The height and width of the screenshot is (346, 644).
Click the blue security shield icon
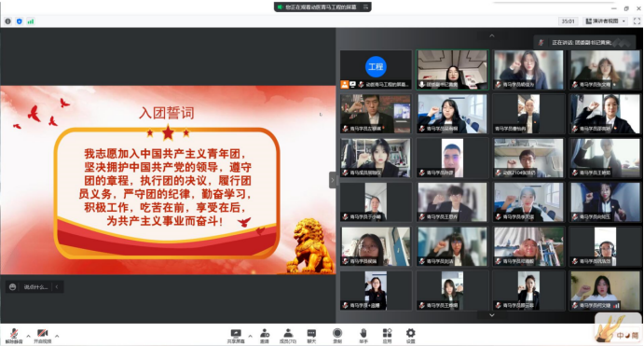tap(20, 21)
